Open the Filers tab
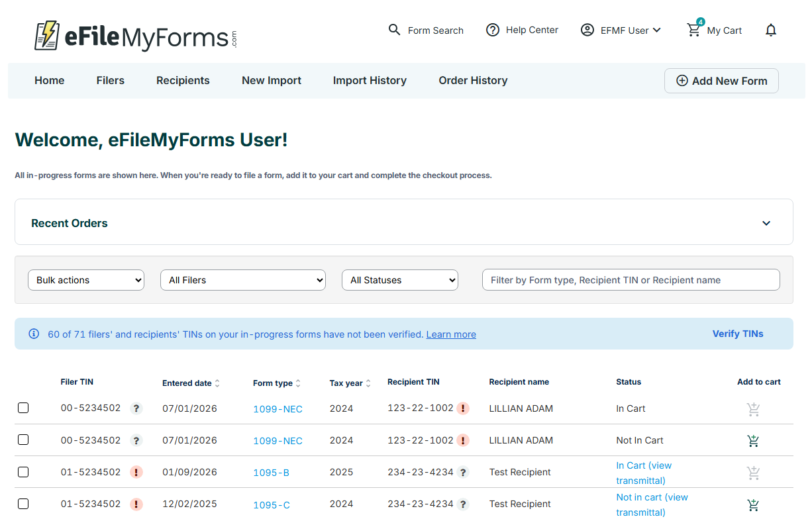The height and width of the screenshot is (519, 812). tap(111, 80)
